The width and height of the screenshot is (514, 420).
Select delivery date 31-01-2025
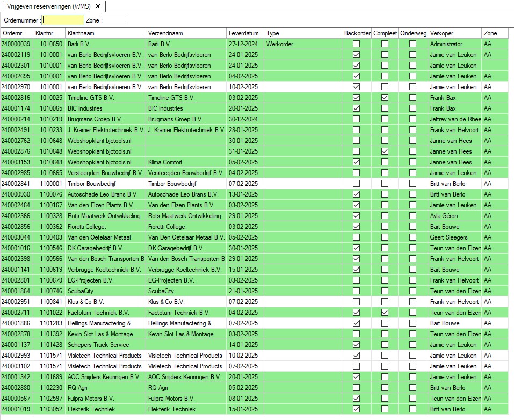[243, 151]
